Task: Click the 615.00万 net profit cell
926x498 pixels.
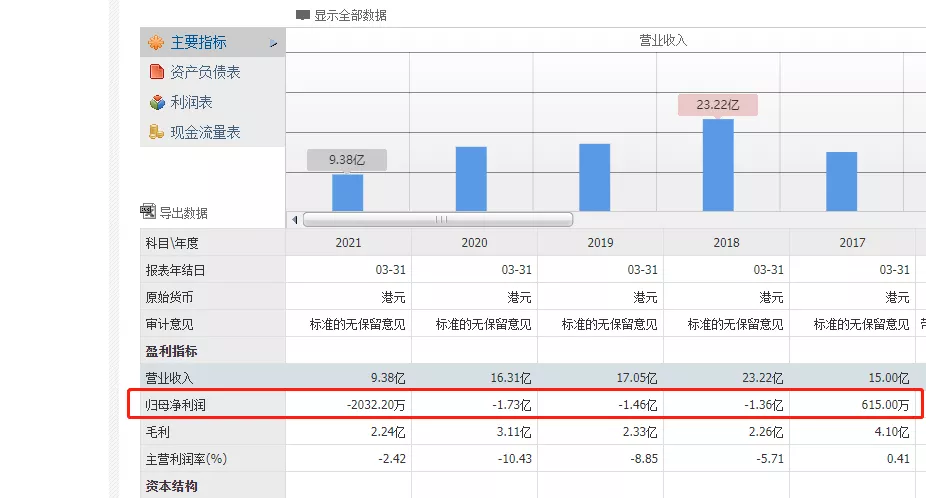Action: (852, 405)
